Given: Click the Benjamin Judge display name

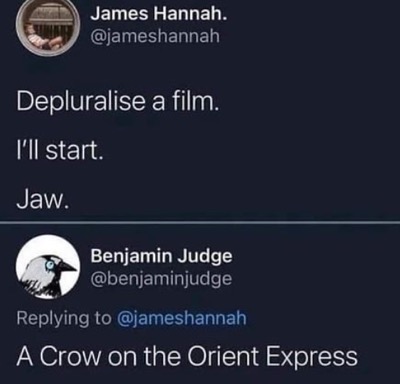Looking at the screenshot, I should click(x=162, y=256).
